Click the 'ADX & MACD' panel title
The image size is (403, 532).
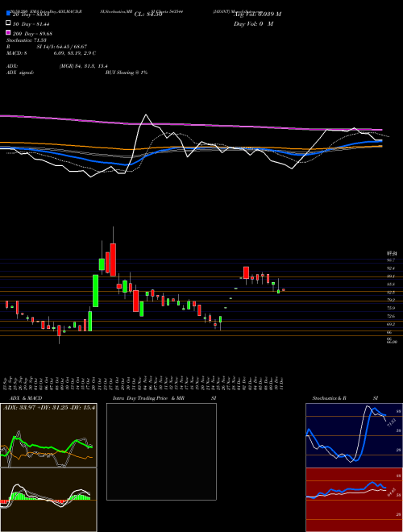click(x=26, y=398)
